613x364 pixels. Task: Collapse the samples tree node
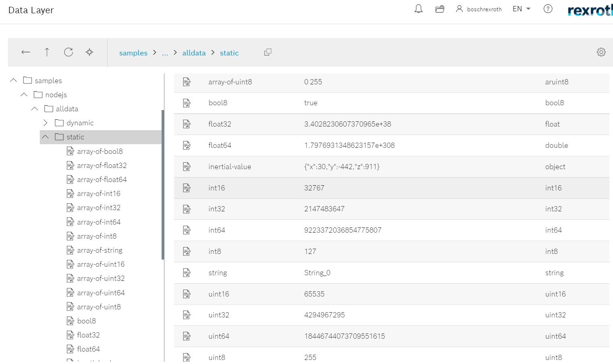click(x=13, y=80)
